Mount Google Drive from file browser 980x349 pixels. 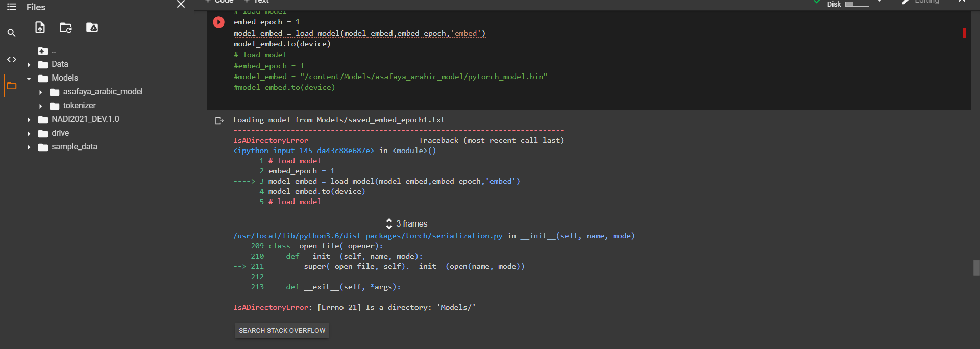pos(92,28)
